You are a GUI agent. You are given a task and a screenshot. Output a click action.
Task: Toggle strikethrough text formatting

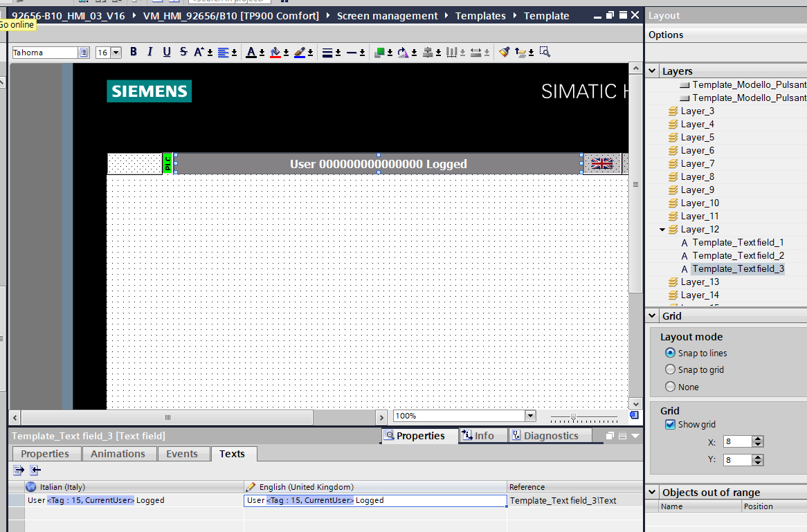click(x=183, y=52)
